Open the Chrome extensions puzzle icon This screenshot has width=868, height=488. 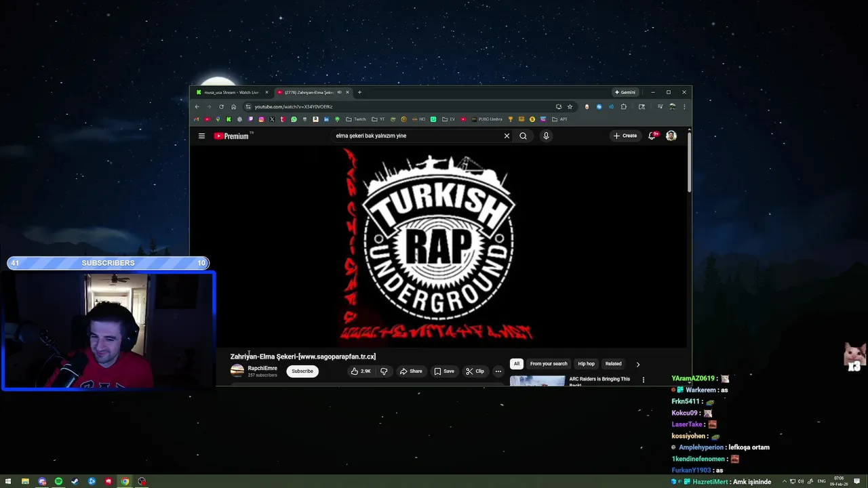click(x=624, y=106)
